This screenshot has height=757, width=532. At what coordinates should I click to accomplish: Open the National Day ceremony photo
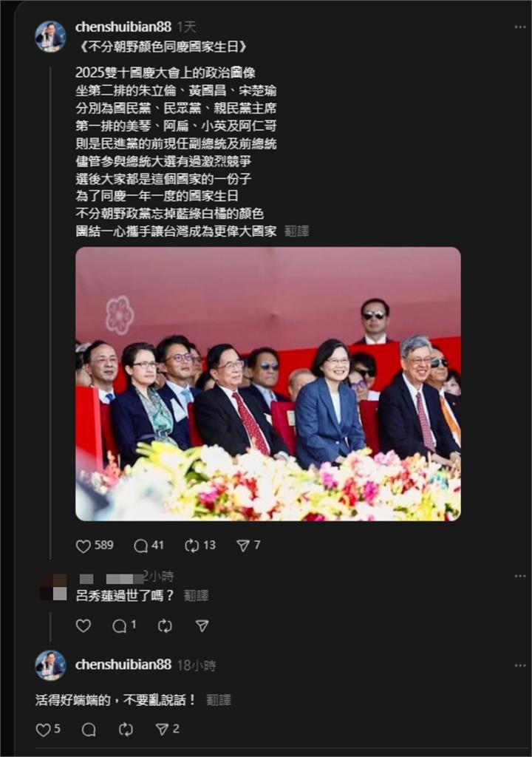[268, 384]
